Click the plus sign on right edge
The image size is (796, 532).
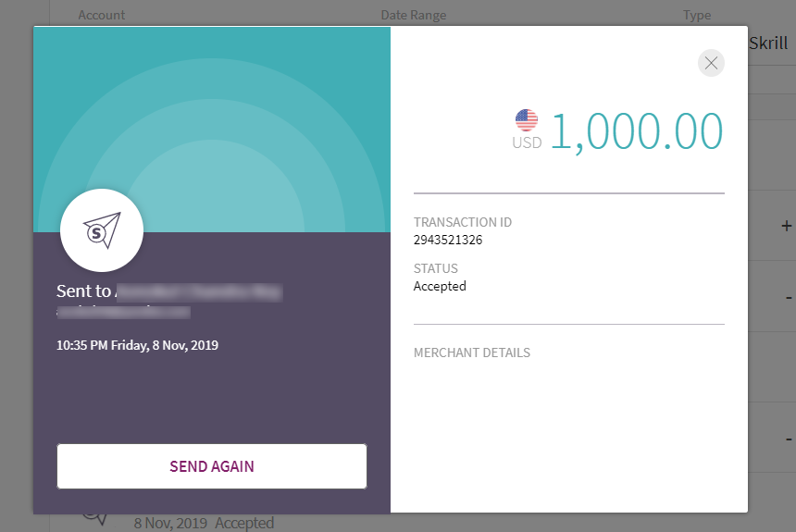coord(787,226)
